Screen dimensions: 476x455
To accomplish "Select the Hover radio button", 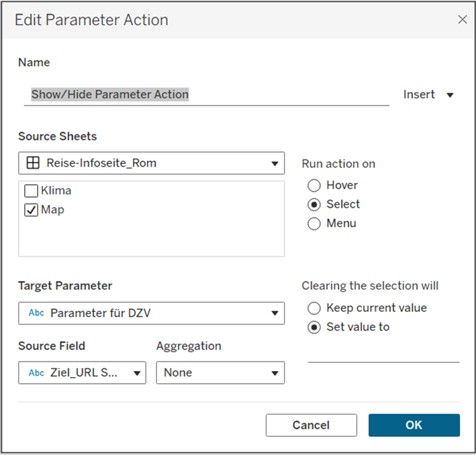I will (314, 185).
